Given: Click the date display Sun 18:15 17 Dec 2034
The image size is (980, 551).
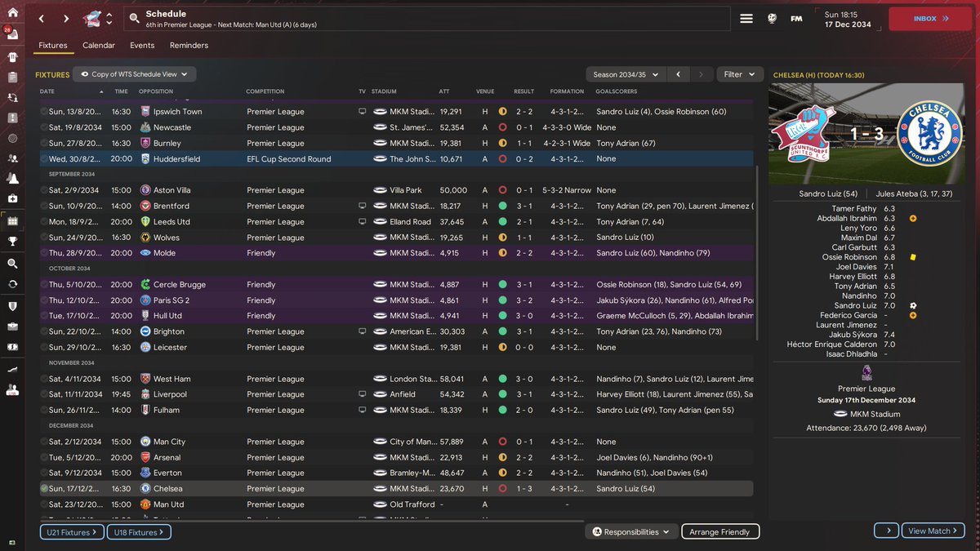Looking at the screenshot, I should tap(849, 19).
